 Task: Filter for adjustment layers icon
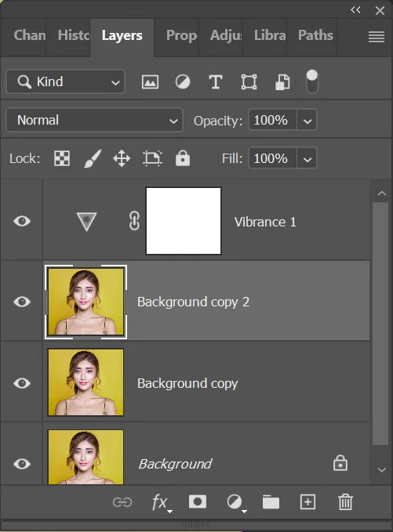coord(183,81)
